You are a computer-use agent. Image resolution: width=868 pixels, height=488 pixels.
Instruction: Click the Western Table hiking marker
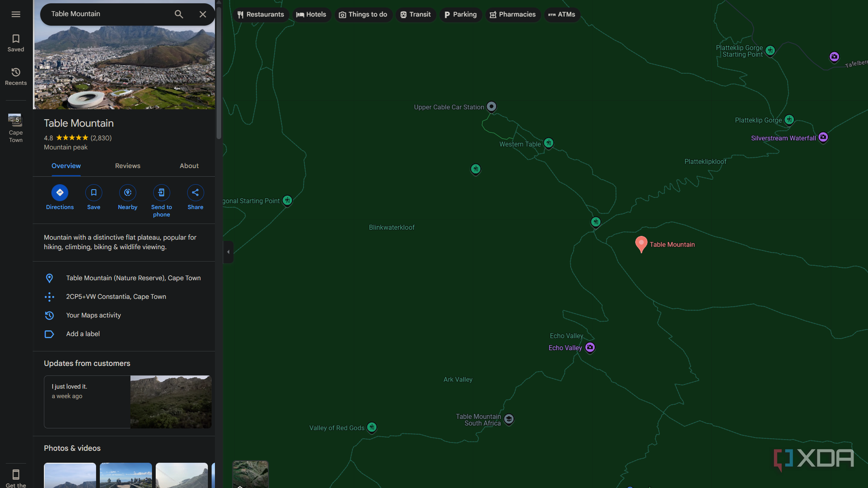pos(549,143)
